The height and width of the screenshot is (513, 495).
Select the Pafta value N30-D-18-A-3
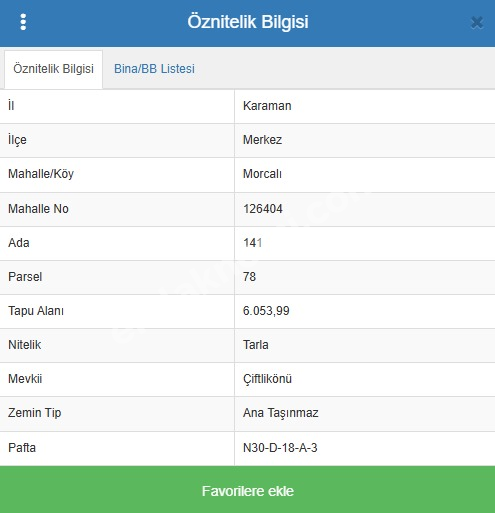[280, 447]
